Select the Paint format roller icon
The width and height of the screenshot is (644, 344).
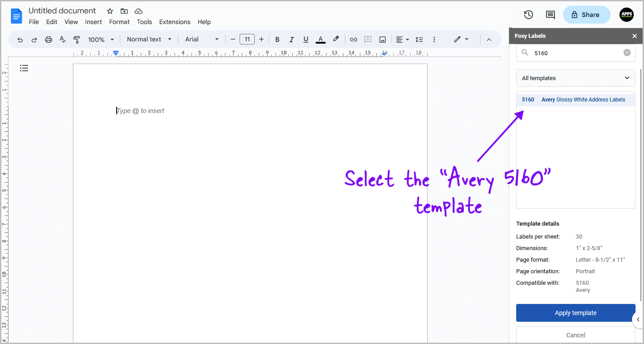pos(77,40)
